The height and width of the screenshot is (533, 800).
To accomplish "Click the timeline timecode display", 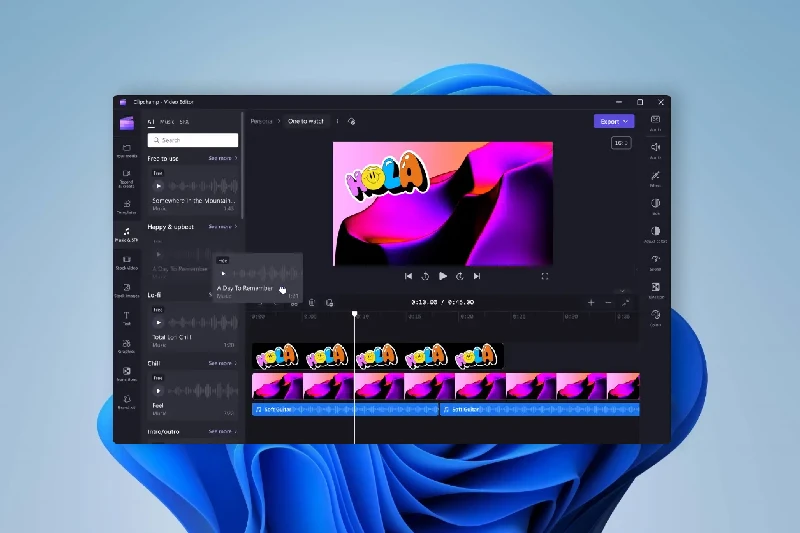I will (x=443, y=302).
